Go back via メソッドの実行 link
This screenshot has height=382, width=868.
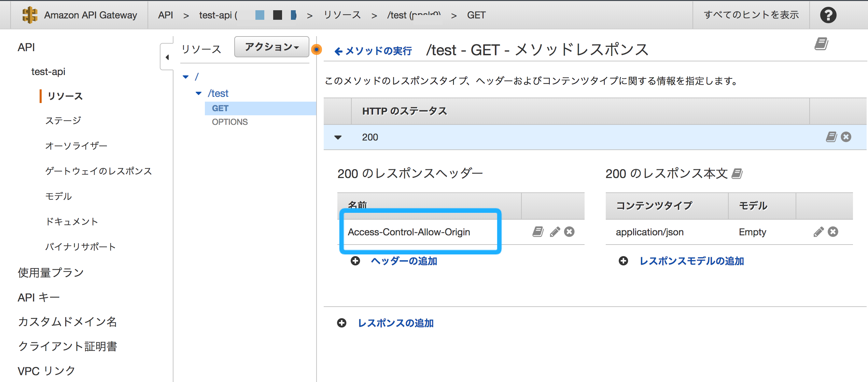tap(373, 51)
